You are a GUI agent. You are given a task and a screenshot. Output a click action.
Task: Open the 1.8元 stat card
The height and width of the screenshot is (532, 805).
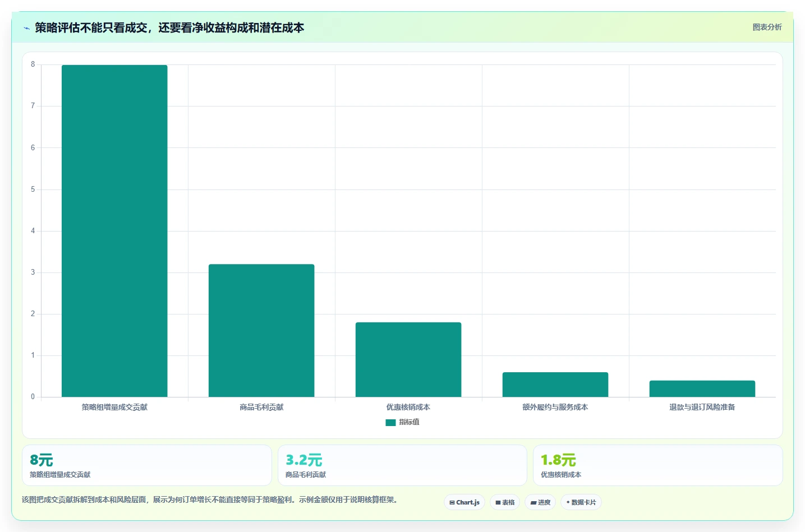(657, 465)
